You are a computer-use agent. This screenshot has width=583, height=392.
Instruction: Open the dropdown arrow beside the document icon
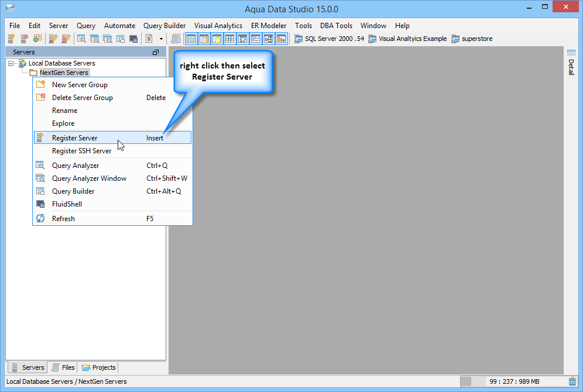161,39
